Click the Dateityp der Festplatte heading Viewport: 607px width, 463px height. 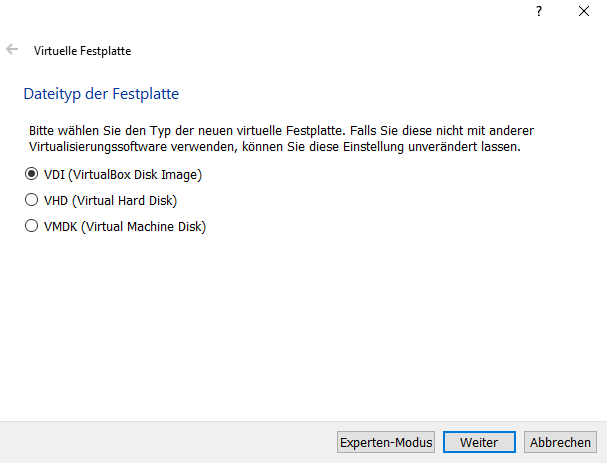[x=101, y=94]
